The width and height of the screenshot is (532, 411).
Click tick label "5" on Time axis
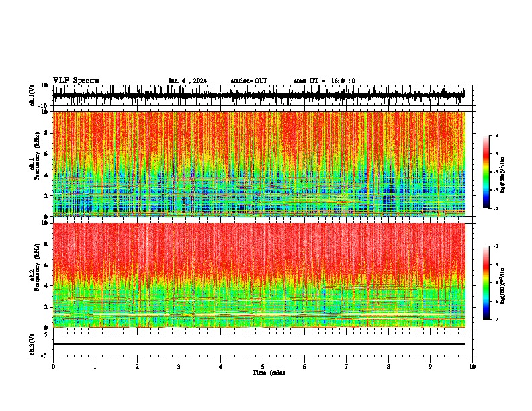263,367
